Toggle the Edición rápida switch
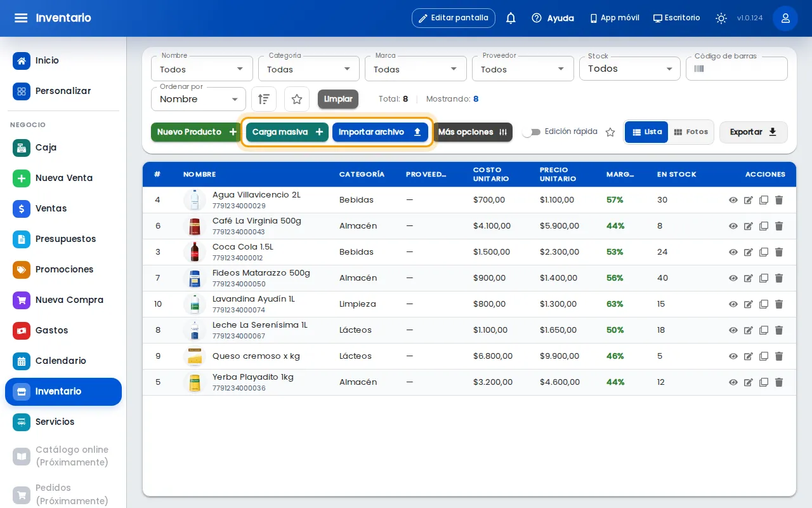This screenshot has height=508, width=812. (x=532, y=132)
